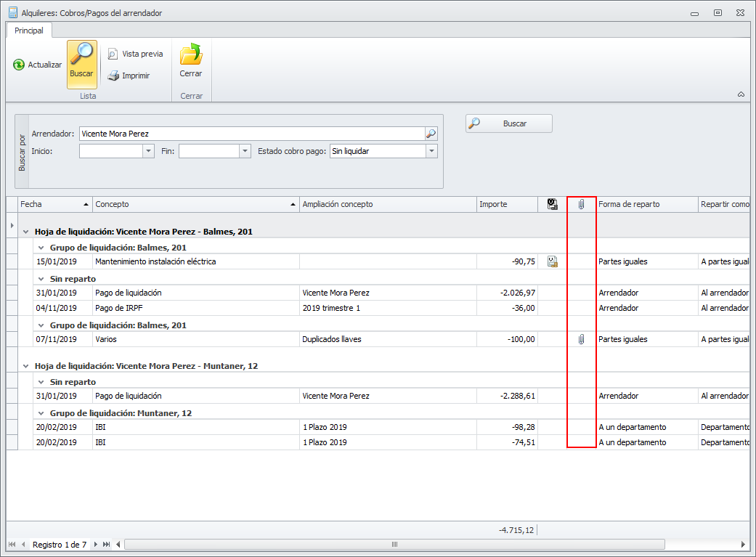Viewport: 756px width, 557px height.
Task: Click paperclip attachment icon on Varios row
Action: (x=581, y=339)
